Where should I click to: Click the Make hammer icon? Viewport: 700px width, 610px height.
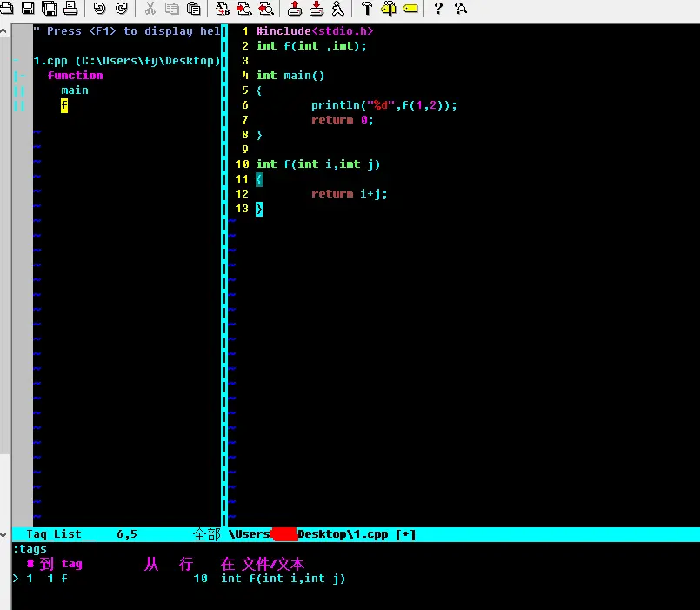pos(366,8)
